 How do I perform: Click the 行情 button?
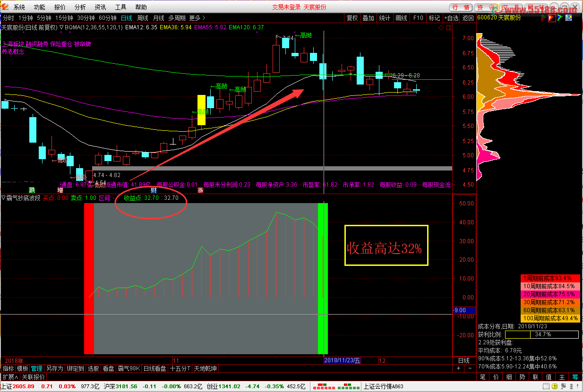[x=461, y=7]
